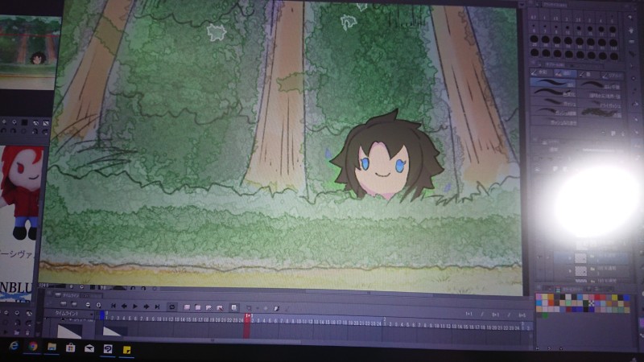Select the highlighted layer thumbnail in layer panel
The height and width of the screenshot is (362, 644).
coord(580,258)
